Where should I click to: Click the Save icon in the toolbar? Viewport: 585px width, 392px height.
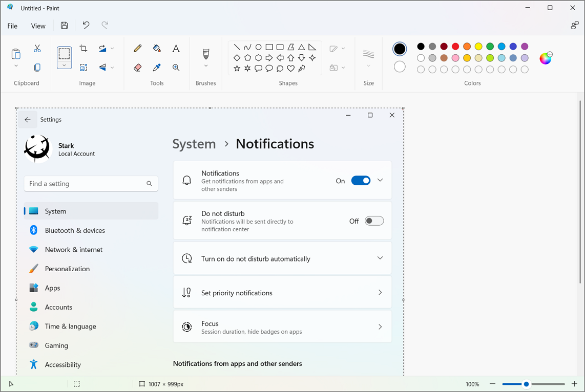tap(64, 26)
